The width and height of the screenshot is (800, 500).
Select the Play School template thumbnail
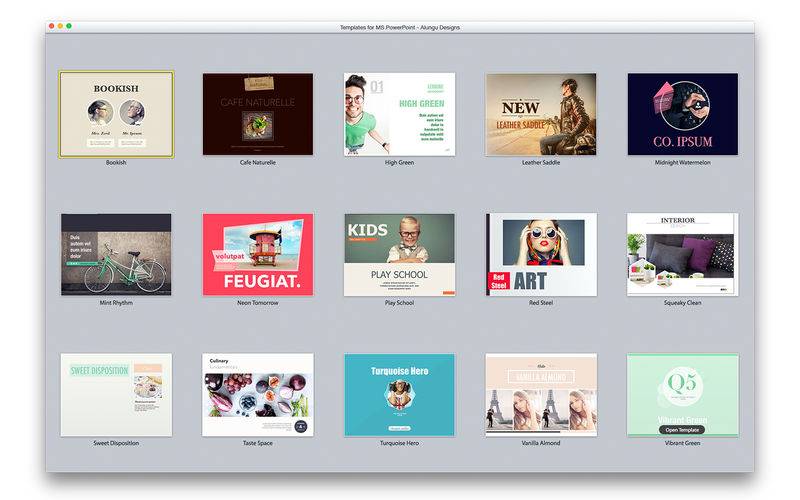399,254
